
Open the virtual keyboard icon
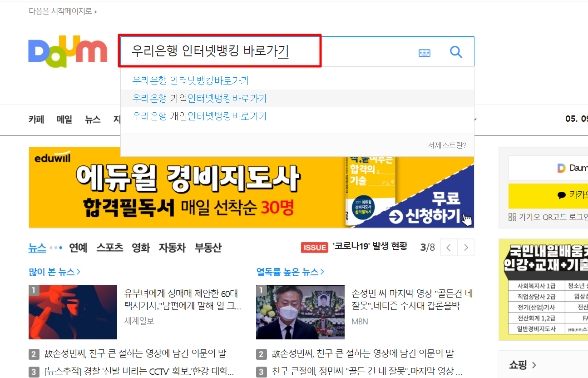tap(425, 53)
